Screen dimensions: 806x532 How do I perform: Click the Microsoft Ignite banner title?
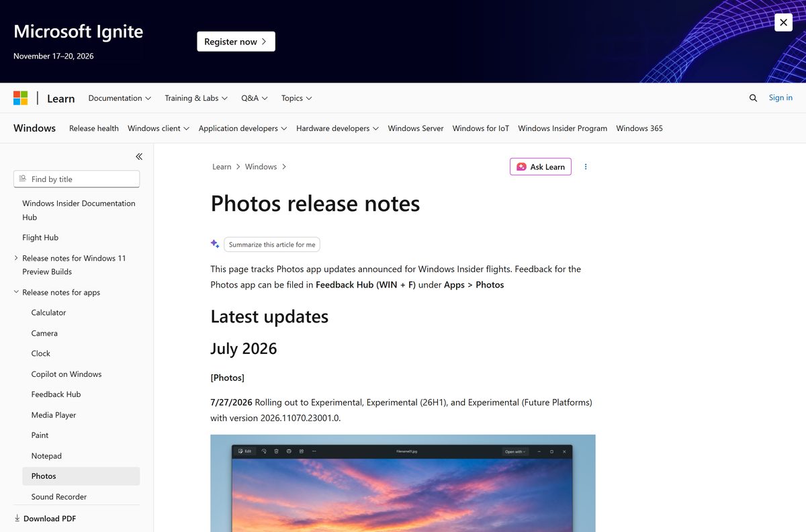[x=79, y=32]
